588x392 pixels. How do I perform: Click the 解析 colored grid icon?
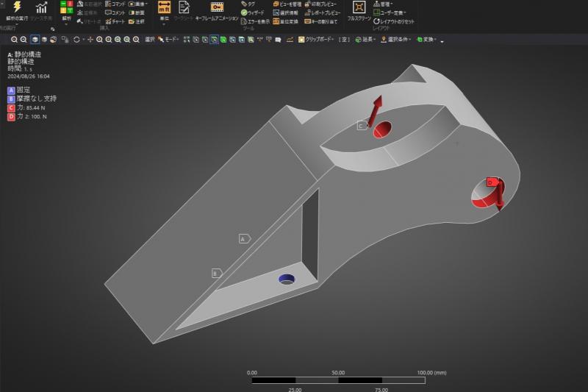[x=66, y=7]
